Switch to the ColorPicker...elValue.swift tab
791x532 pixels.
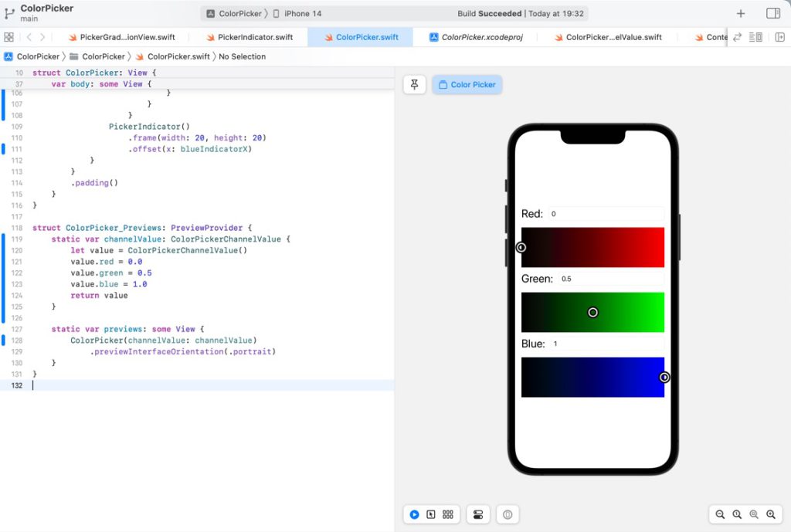pos(608,37)
